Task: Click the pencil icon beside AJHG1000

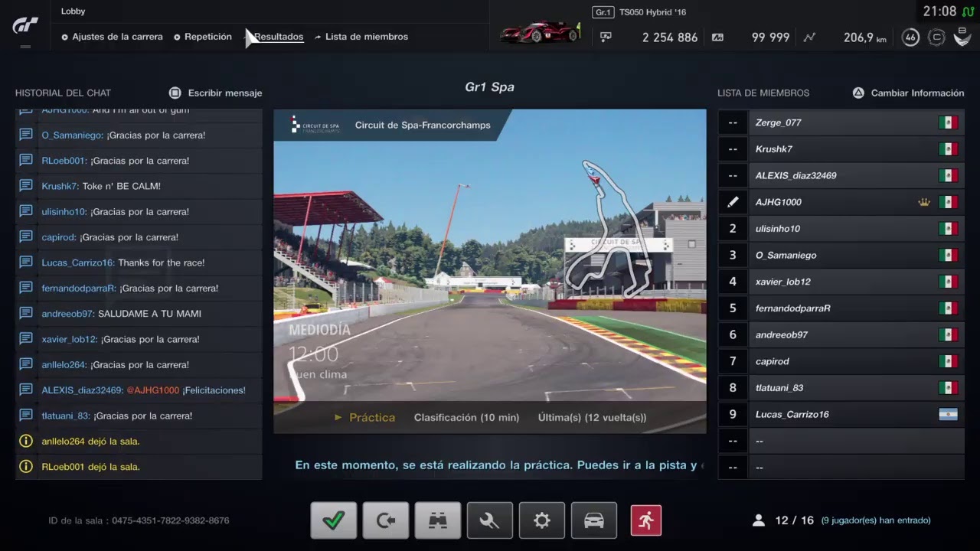Action: 733,202
